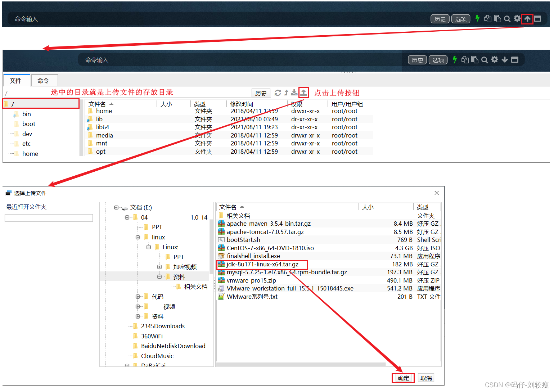Expand the 视频 folder node
Viewport: 554px width, 392px height.
[138, 306]
